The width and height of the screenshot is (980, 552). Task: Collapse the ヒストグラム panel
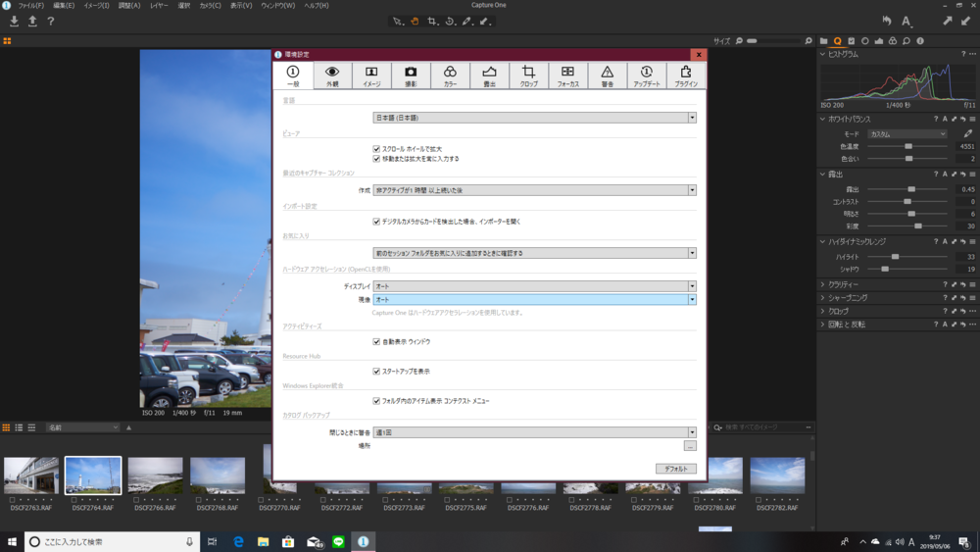[x=822, y=54]
